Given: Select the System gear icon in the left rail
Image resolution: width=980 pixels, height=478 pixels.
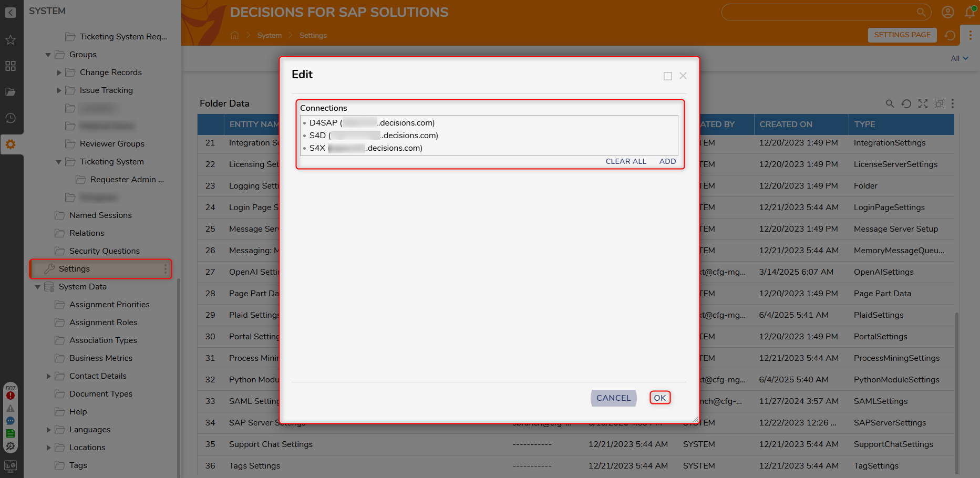Looking at the screenshot, I should [x=11, y=144].
